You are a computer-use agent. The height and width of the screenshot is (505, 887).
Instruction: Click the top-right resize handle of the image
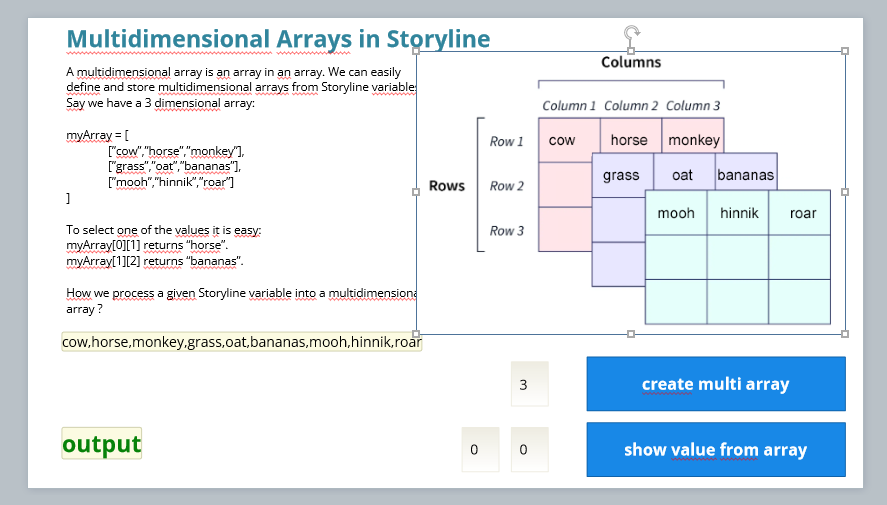tap(845, 51)
